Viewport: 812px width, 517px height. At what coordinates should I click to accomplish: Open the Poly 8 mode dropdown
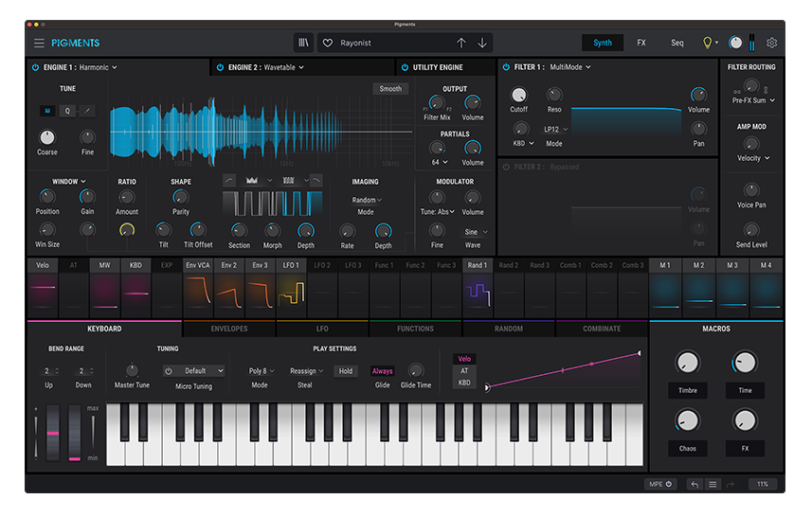pos(262,371)
